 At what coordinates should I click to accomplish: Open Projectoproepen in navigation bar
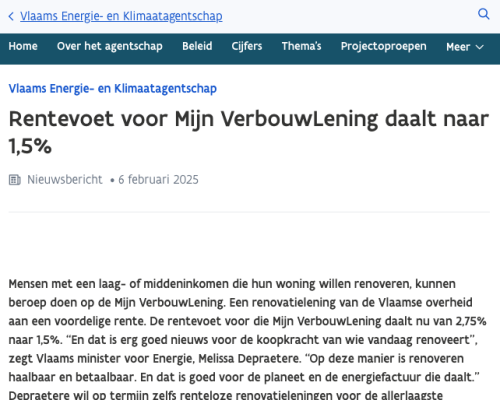pos(383,46)
